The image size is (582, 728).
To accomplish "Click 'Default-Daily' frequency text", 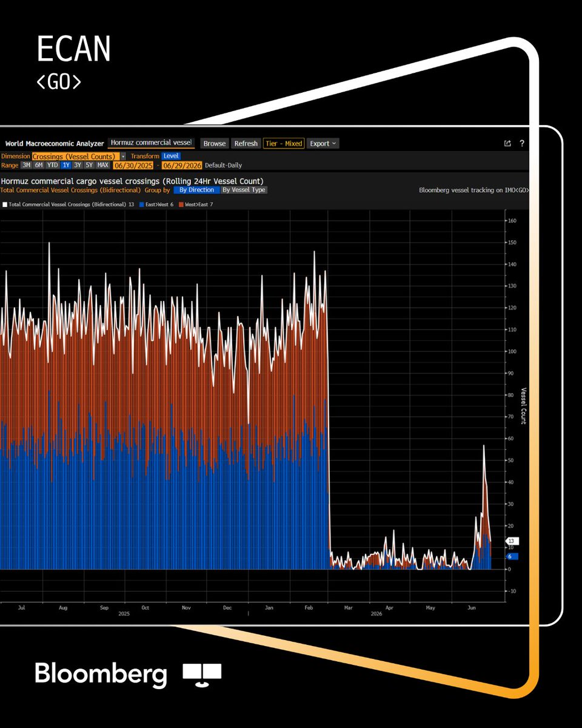I will [x=223, y=166].
